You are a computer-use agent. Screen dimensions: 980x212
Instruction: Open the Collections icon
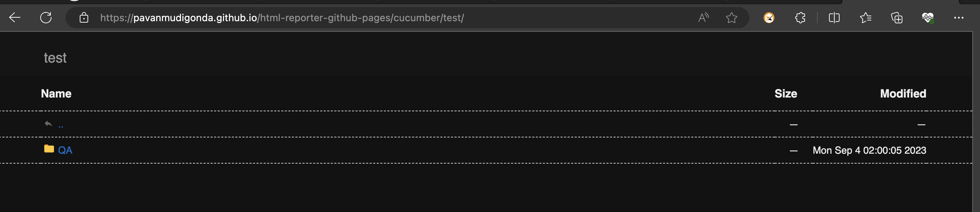(x=897, y=18)
